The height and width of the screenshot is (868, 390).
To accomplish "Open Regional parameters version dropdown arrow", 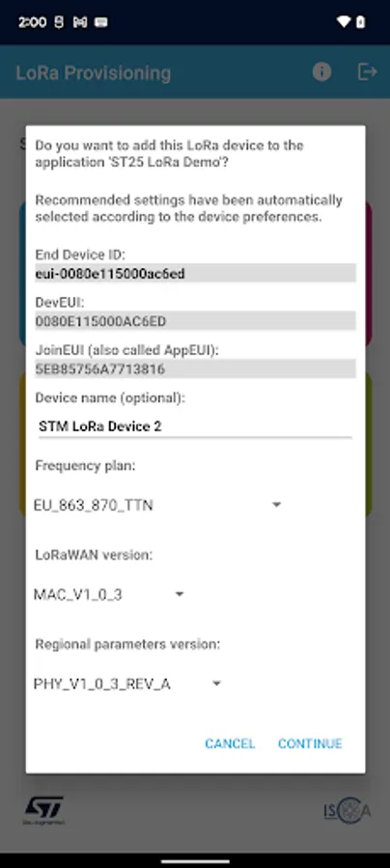I will tap(216, 684).
